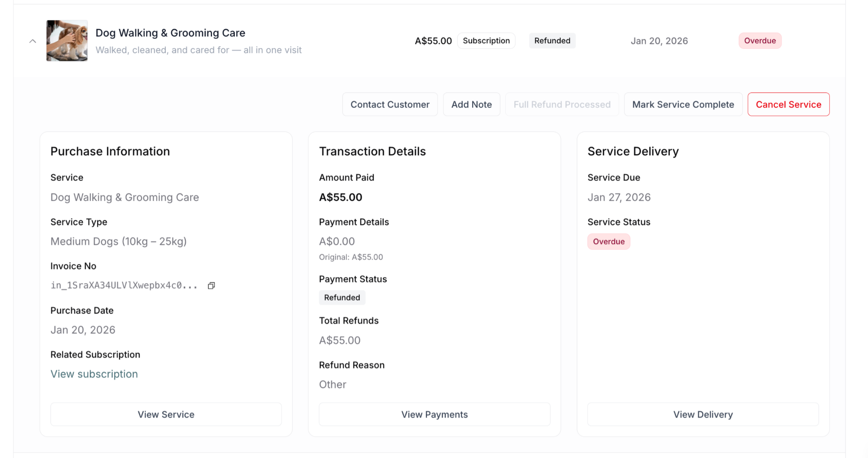Click the truncated invoice number text
Image resolution: width=868 pixels, height=458 pixels.
coord(124,285)
